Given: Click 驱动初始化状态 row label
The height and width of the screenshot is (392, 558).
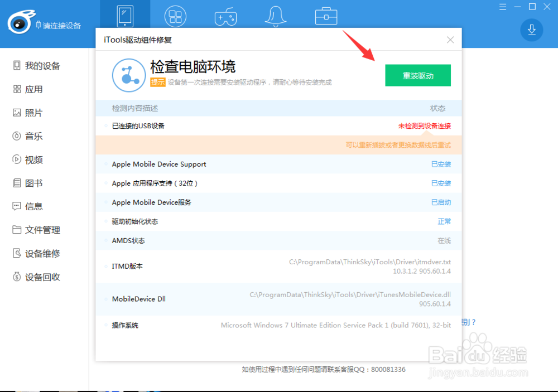Looking at the screenshot, I should (135, 221).
